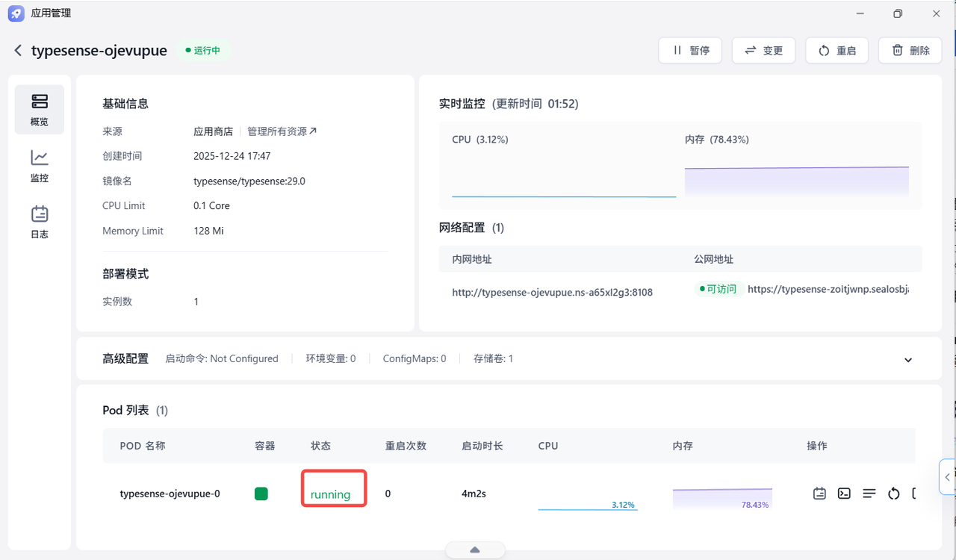Show details list icon for typesense-ojevupue-0
The width and height of the screenshot is (956, 560).
pyautogui.click(x=869, y=494)
